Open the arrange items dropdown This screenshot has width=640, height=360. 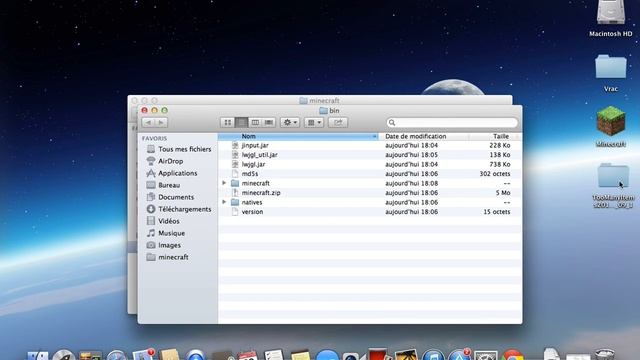coord(314,122)
